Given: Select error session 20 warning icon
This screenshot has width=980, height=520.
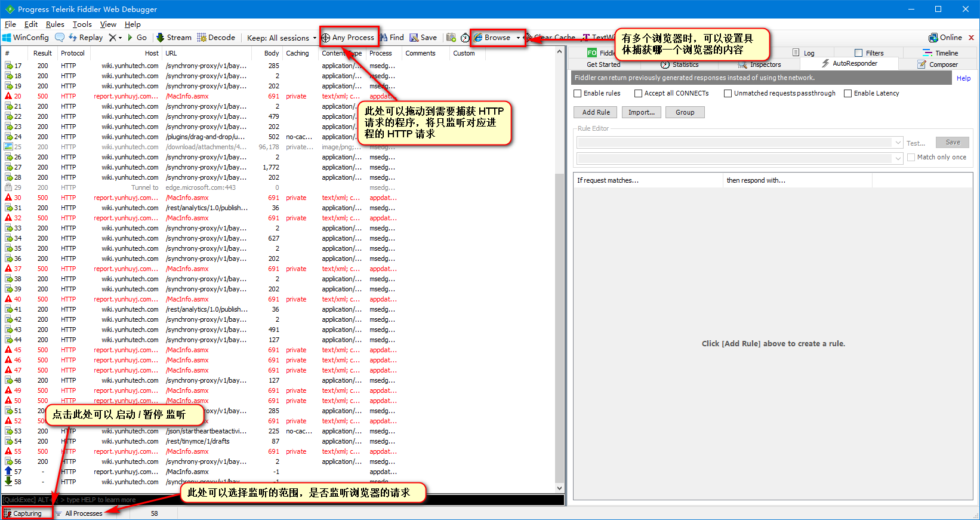Looking at the screenshot, I should pos(8,96).
